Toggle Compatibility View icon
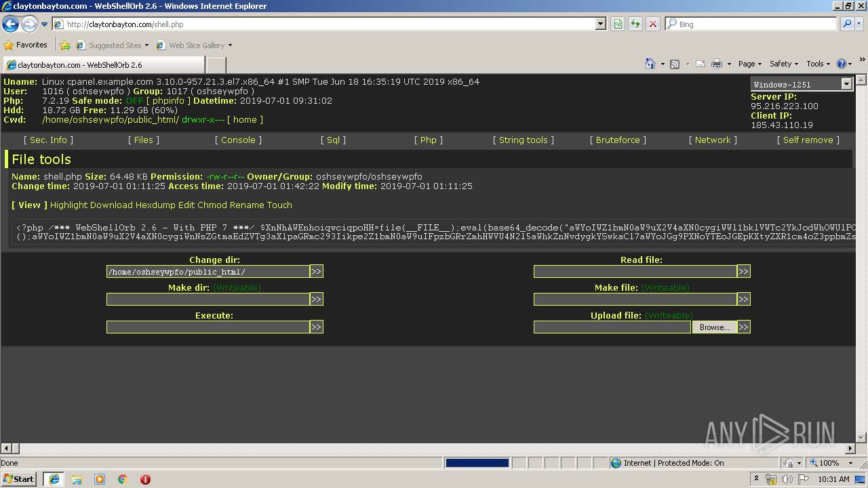This screenshot has width=868, height=488. 618,24
